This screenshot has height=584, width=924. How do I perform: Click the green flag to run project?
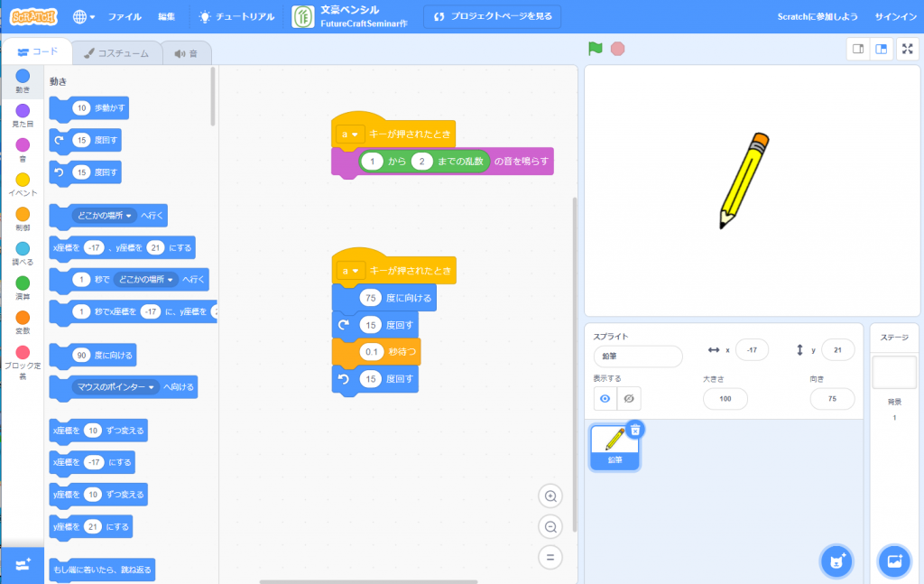[x=595, y=49]
